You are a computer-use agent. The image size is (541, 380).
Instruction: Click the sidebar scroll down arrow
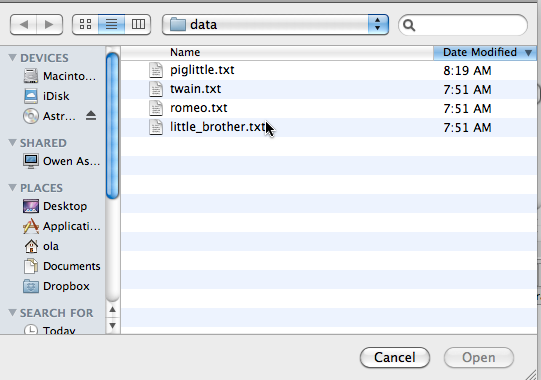coord(112,325)
